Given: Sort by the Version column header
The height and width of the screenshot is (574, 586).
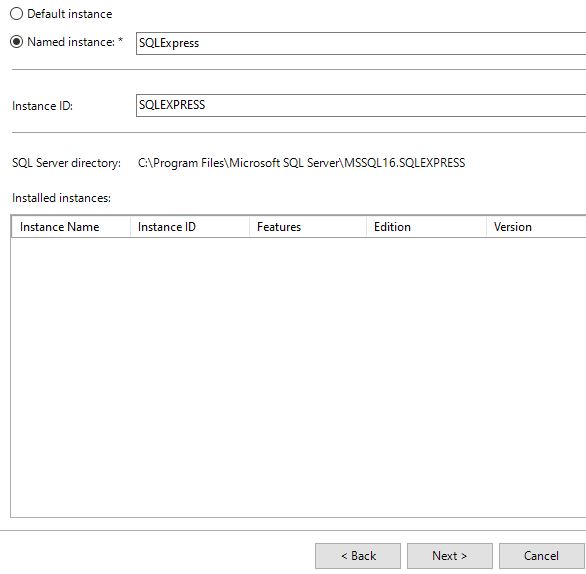Looking at the screenshot, I should pos(536,227).
